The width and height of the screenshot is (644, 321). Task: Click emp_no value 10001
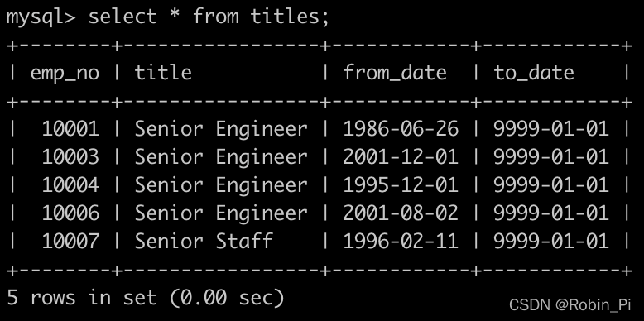coord(70,129)
